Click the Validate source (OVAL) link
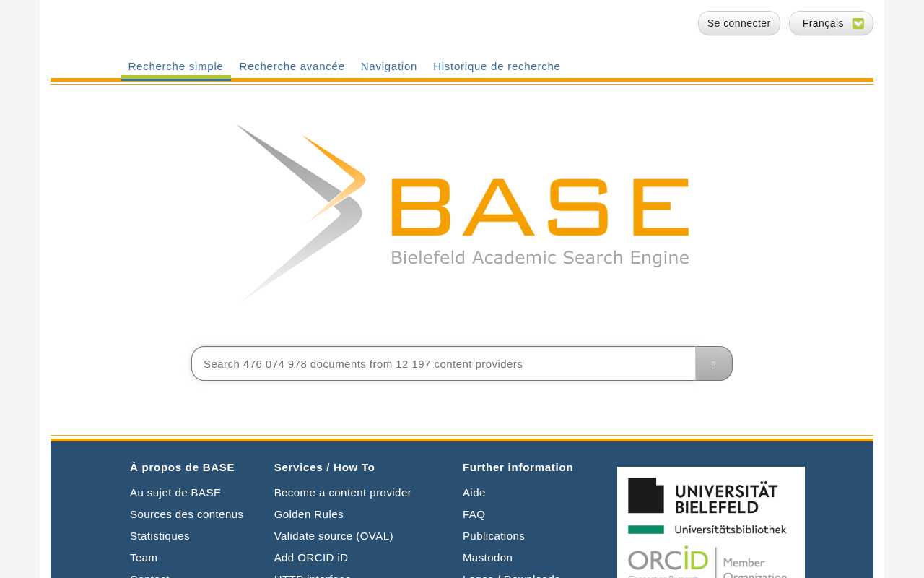This screenshot has width=924, height=578. coord(334,535)
